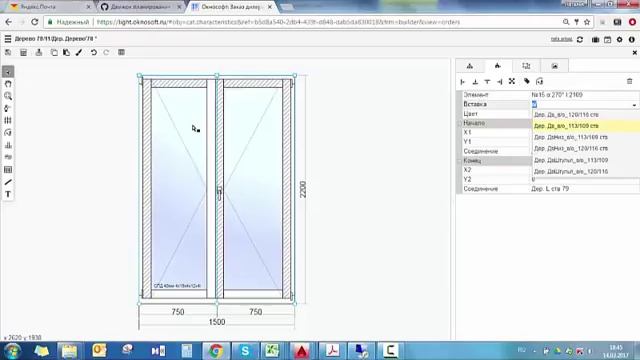Select the ruler dimension tool
The image size is (640, 360).
click(8, 157)
